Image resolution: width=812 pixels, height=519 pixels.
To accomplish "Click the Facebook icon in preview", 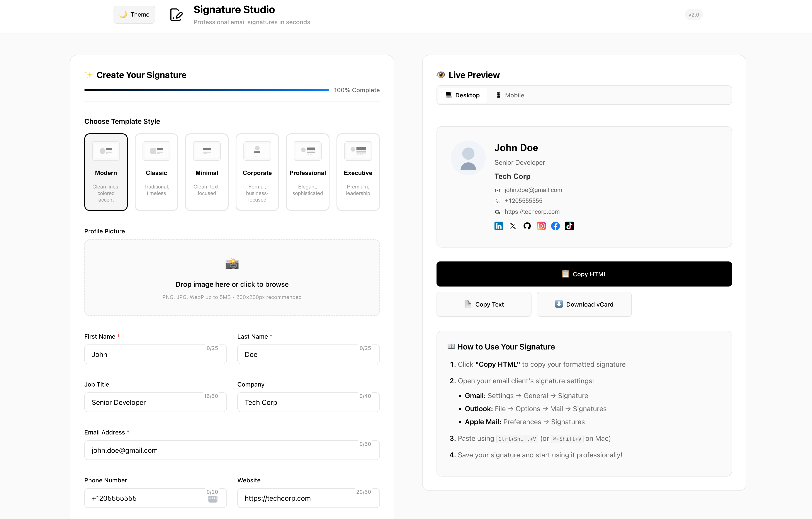I will click(x=555, y=226).
